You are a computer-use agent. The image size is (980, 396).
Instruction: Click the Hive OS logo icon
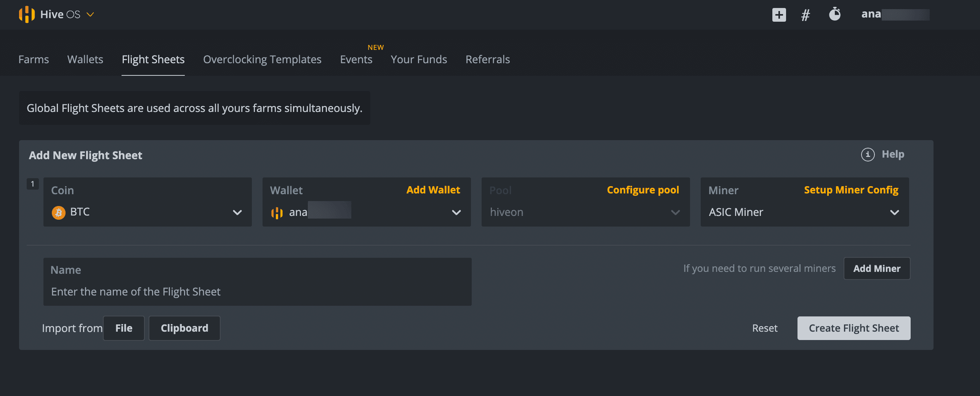coord(27,14)
